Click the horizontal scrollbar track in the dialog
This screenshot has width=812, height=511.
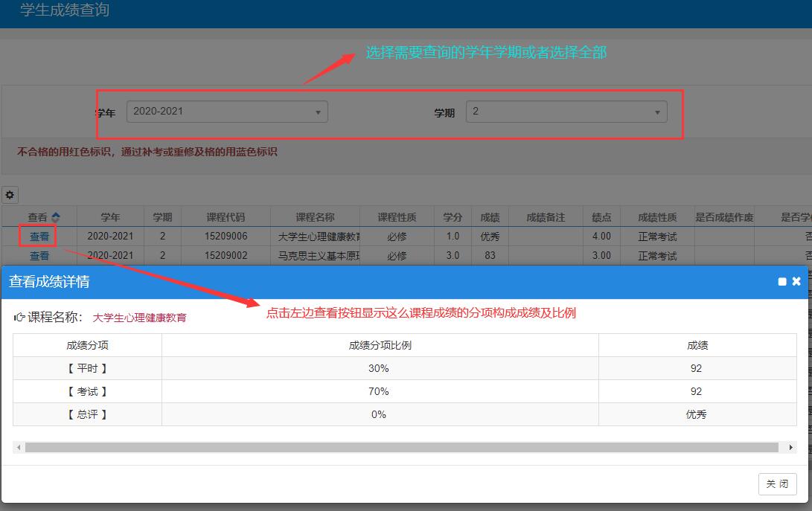[402, 447]
